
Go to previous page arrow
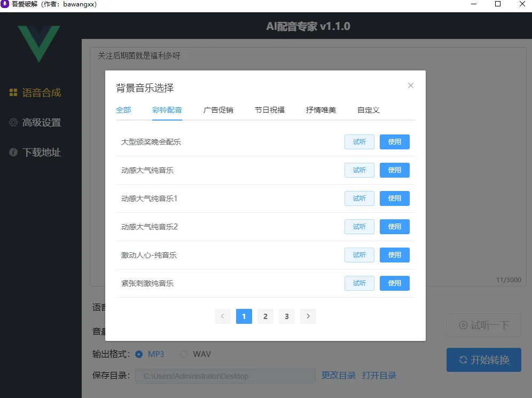[223, 316]
